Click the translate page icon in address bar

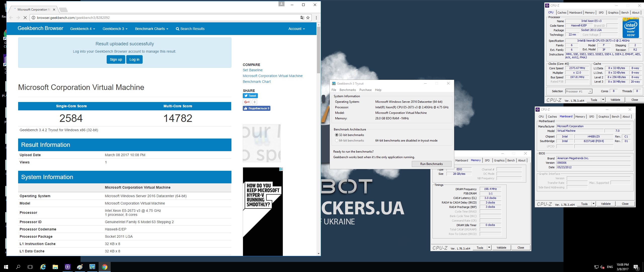(302, 18)
